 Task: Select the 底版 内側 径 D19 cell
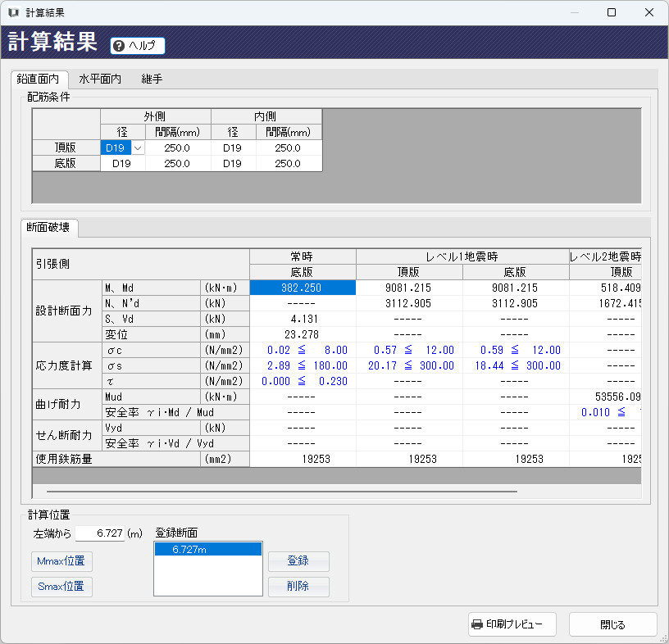click(233, 163)
